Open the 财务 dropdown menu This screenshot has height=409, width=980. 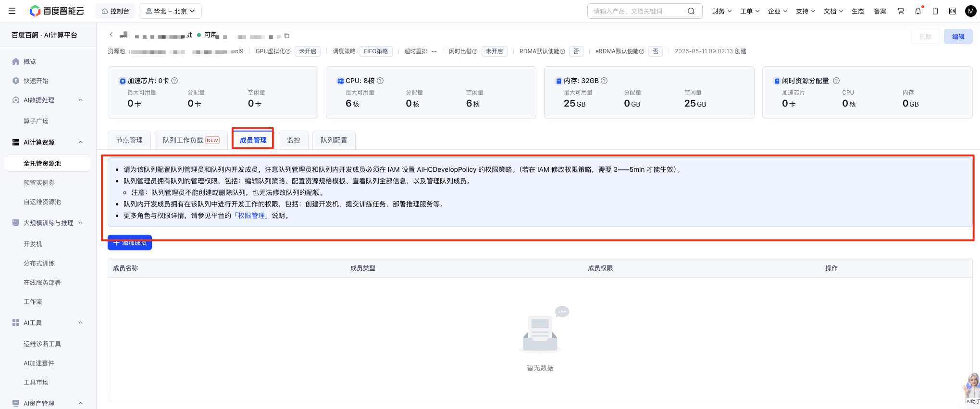tap(722, 11)
